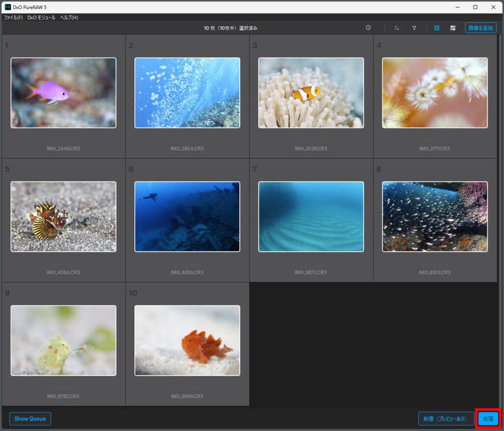This screenshot has height=431, width=504.
Task: Select the sand ripples thumbnail IMG_5872
Action: [x=311, y=216]
